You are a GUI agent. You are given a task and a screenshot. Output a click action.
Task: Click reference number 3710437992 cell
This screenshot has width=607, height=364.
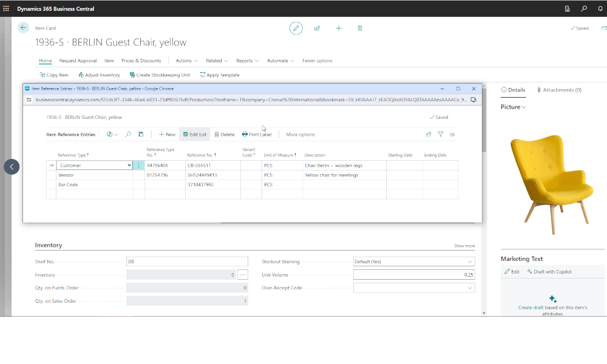[x=212, y=185]
